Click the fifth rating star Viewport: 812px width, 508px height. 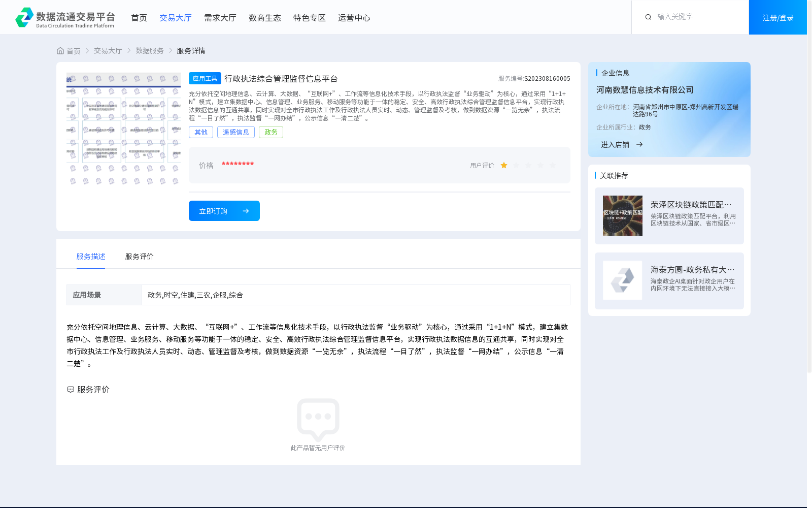click(553, 165)
